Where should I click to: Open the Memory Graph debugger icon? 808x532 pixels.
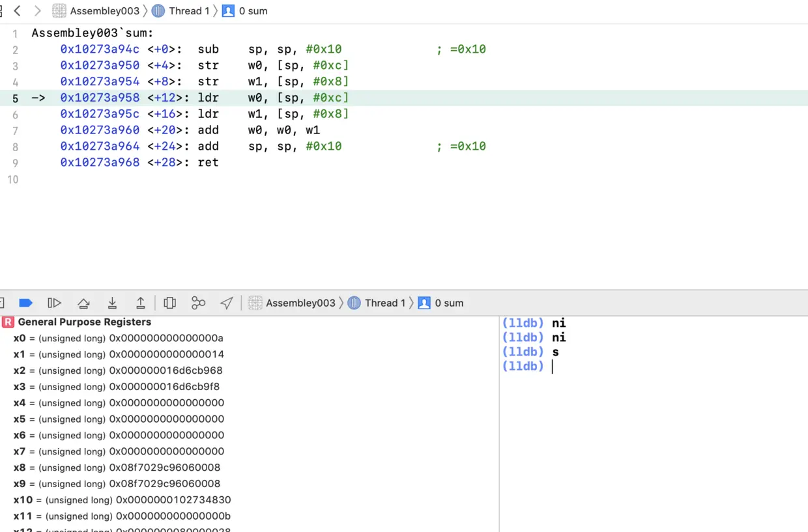198,302
